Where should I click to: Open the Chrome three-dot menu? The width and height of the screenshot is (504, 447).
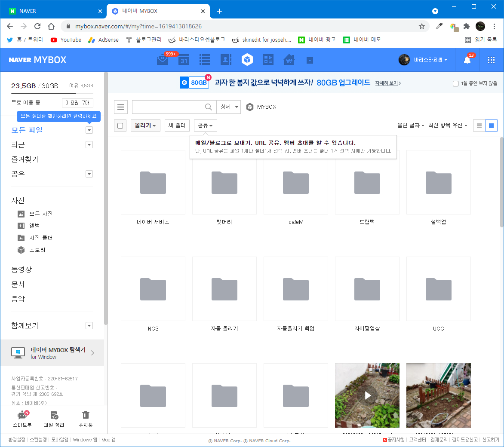pyautogui.click(x=495, y=26)
